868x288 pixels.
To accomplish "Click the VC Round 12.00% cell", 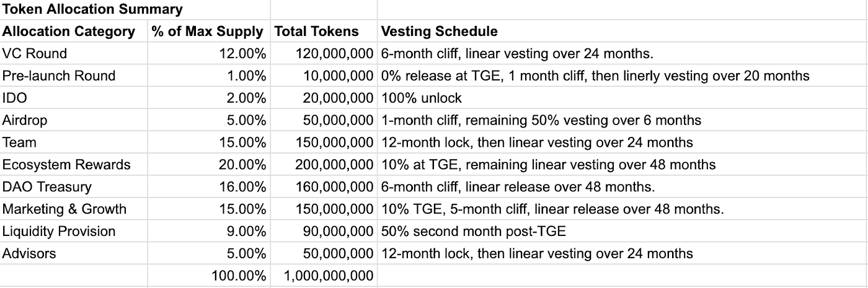I will coord(209,53).
